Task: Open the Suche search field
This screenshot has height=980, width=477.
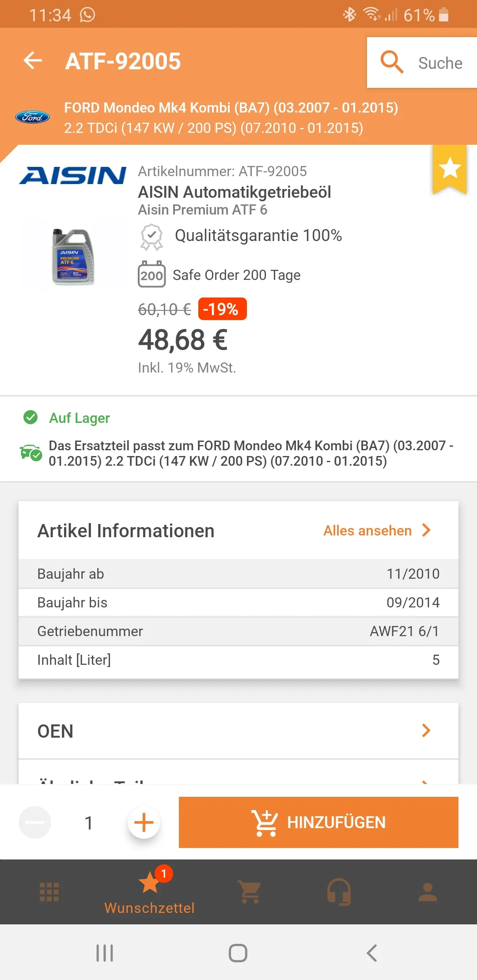Action: (x=422, y=63)
